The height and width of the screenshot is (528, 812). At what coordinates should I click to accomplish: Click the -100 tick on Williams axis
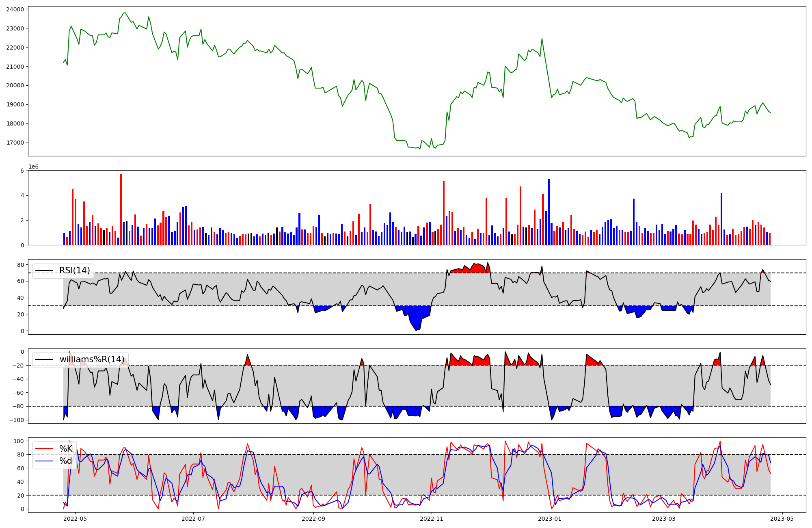click(x=17, y=420)
